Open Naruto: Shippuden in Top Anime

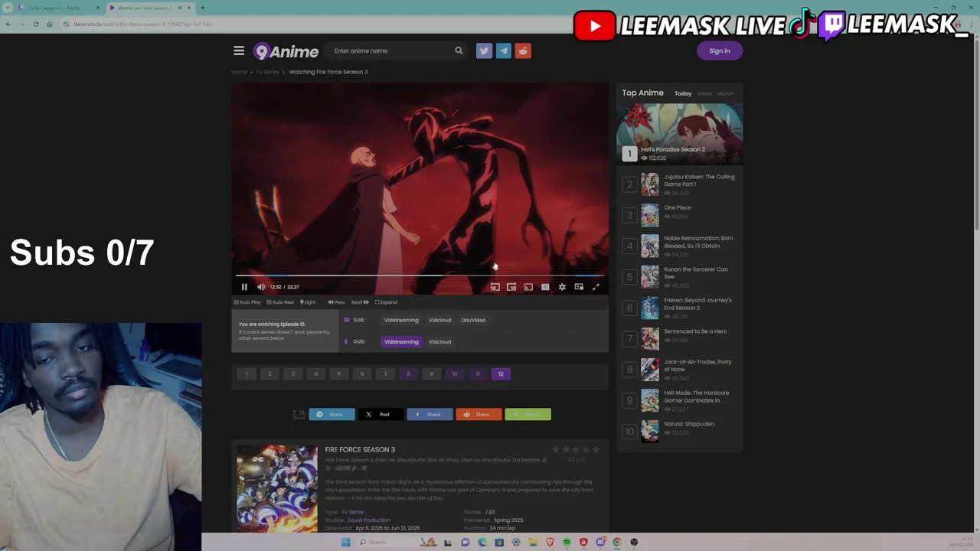tap(689, 424)
